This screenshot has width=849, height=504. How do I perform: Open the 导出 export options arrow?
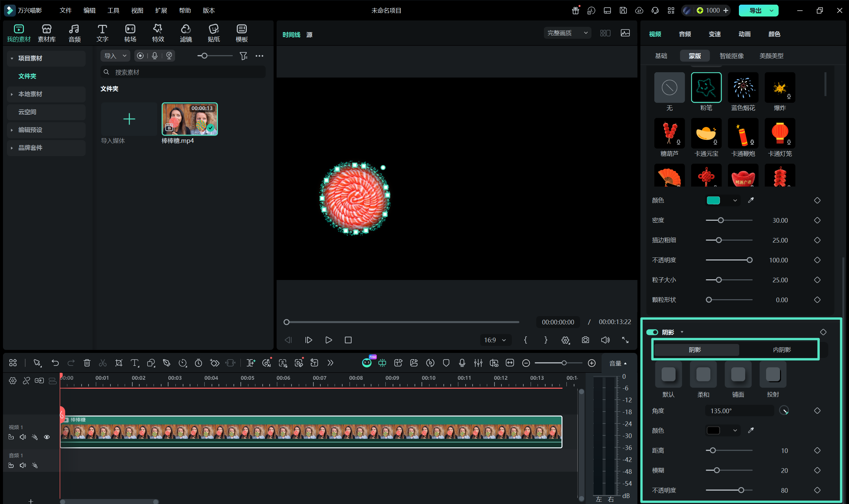[x=771, y=11]
